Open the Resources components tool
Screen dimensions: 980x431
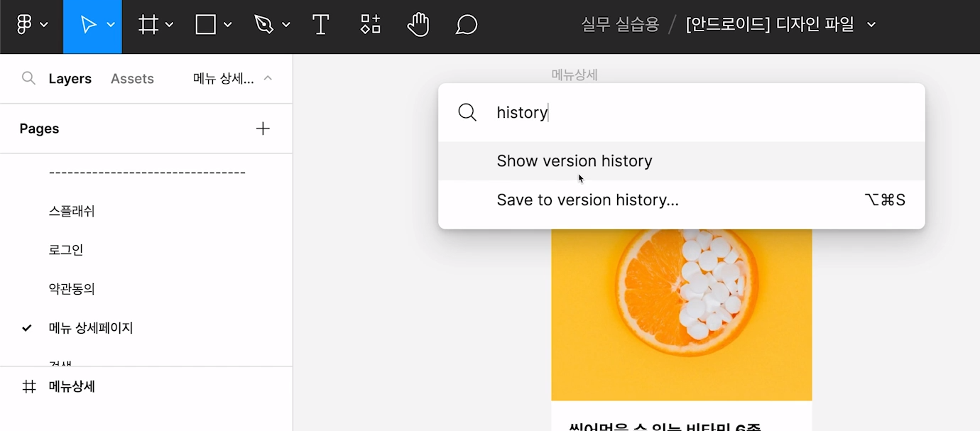point(370,25)
